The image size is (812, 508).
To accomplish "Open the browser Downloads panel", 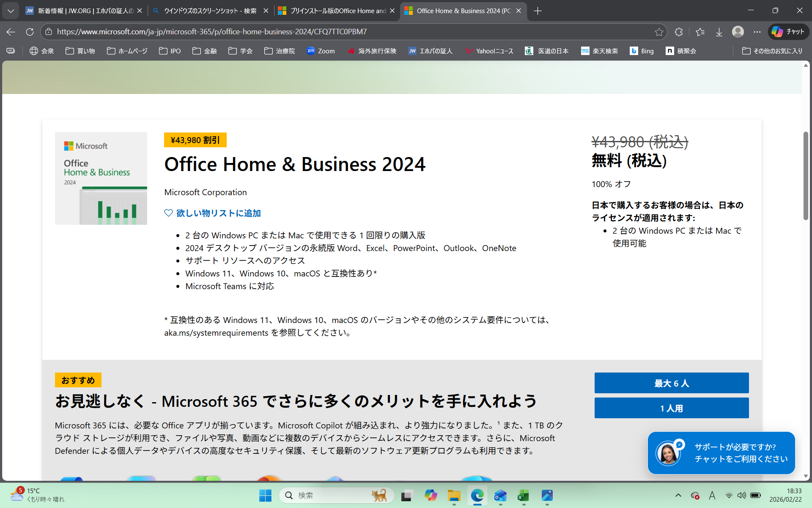I will [719, 32].
